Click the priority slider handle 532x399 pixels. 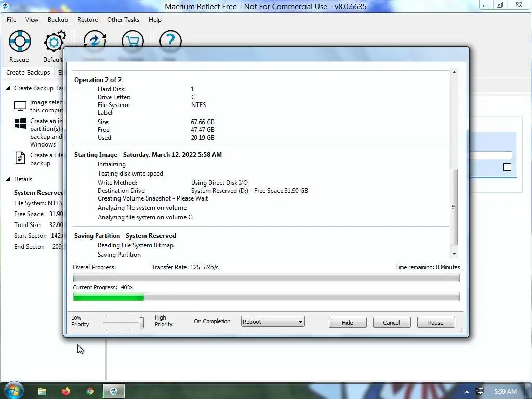coord(141,322)
